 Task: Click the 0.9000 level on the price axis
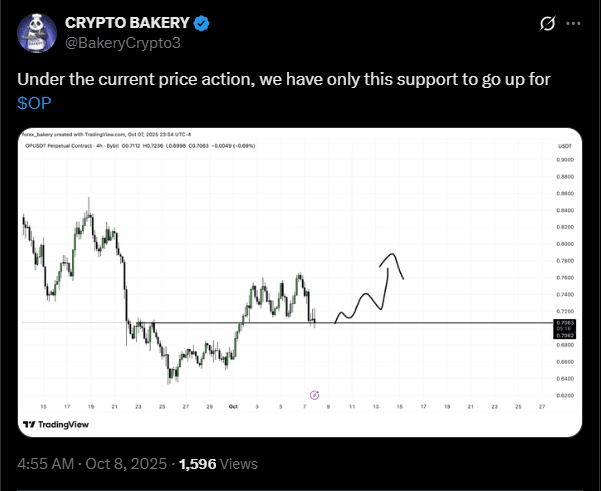(565, 160)
